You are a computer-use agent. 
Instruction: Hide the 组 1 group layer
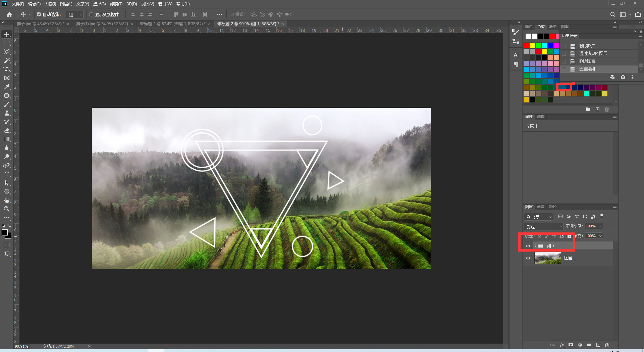click(x=528, y=246)
